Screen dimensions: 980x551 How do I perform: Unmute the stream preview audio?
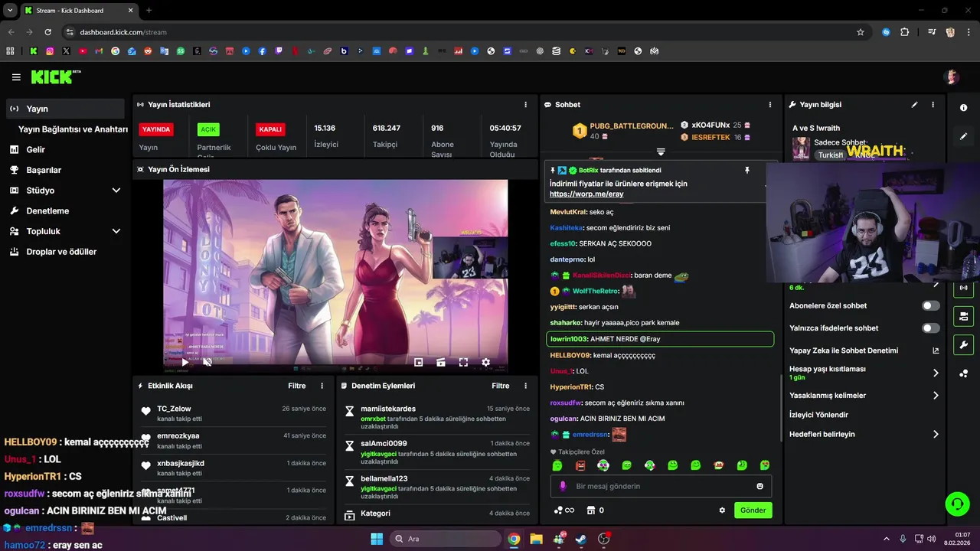click(207, 362)
